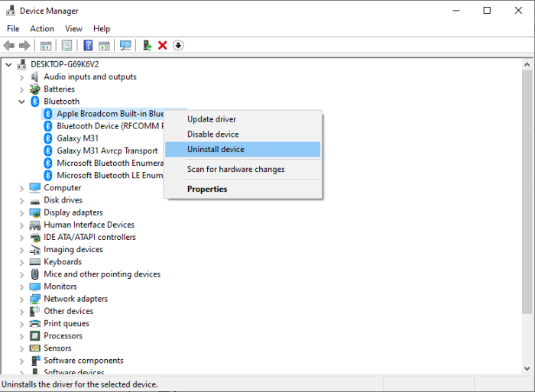535x392 pixels.
Task: Select Uninstall device in context menu
Action: tap(243, 150)
